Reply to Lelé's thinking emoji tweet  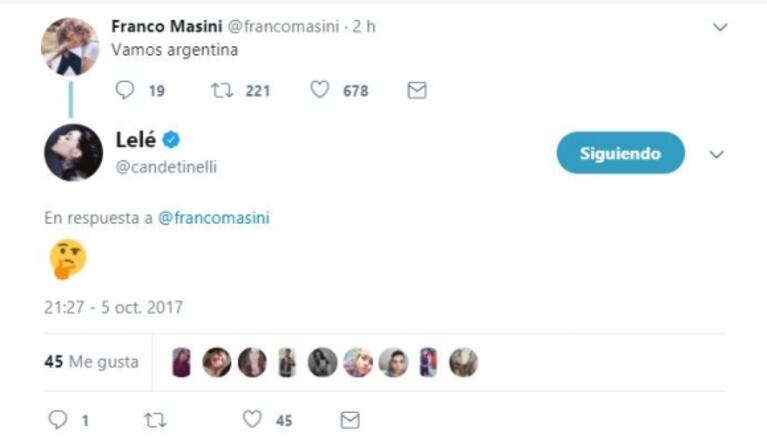(x=58, y=420)
